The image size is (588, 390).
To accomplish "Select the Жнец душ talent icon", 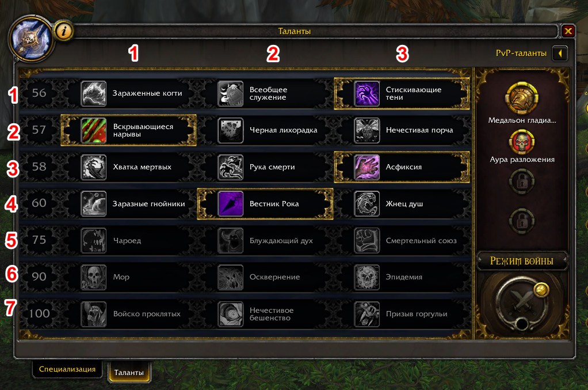I will (x=366, y=204).
